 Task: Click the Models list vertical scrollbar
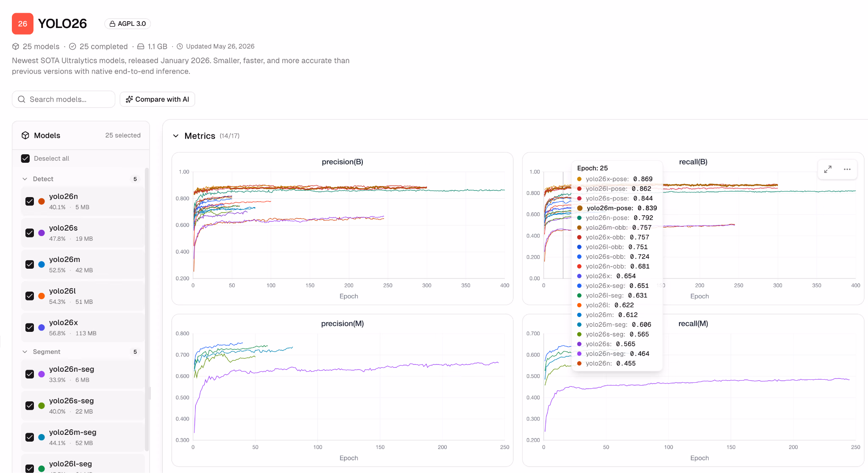coord(147,309)
